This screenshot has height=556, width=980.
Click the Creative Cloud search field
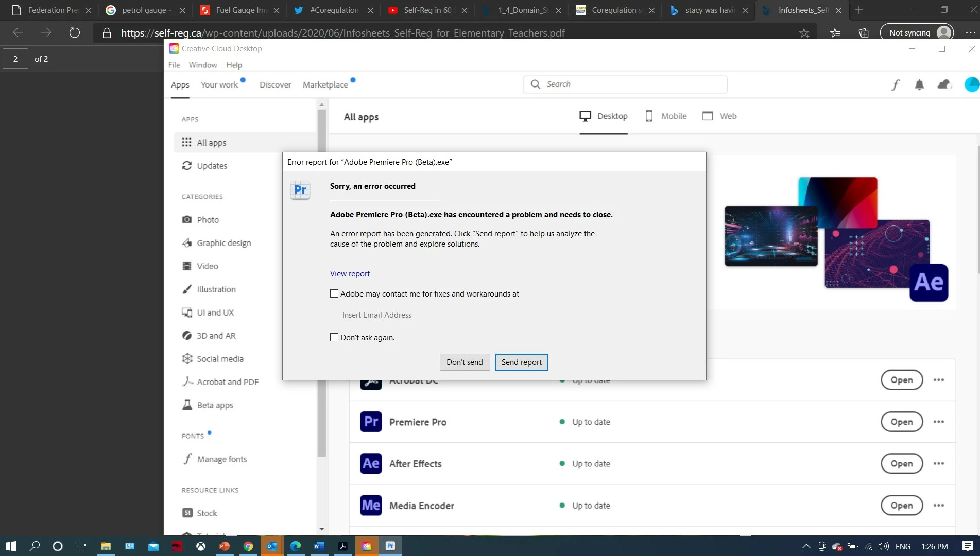pyautogui.click(x=625, y=84)
